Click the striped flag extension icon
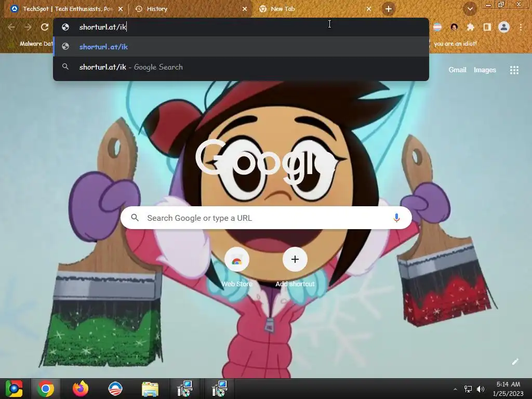The image size is (532, 399). click(x=437, y=27)
